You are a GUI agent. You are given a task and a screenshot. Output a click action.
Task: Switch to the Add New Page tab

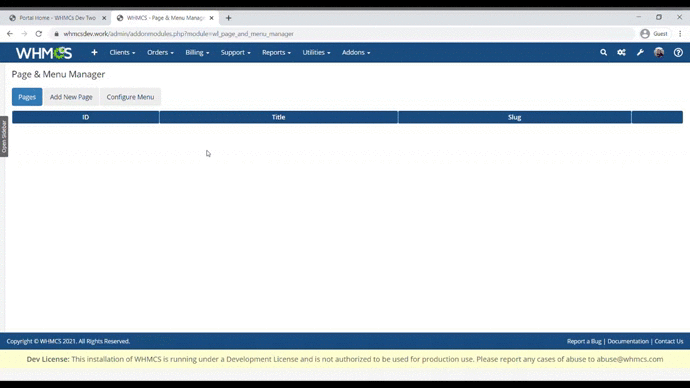(x=71, y=97)
